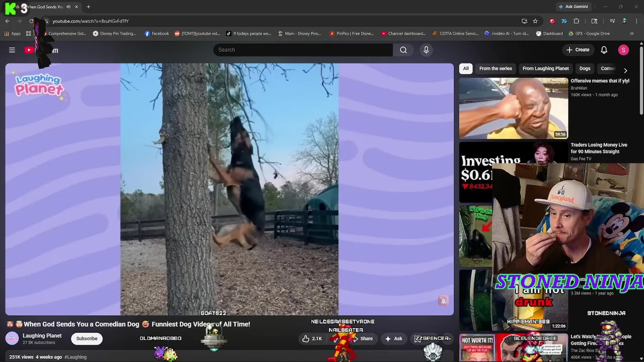644x362 pixels.
Task: Bookmark this page with star icon
Action: pos(535,21)
